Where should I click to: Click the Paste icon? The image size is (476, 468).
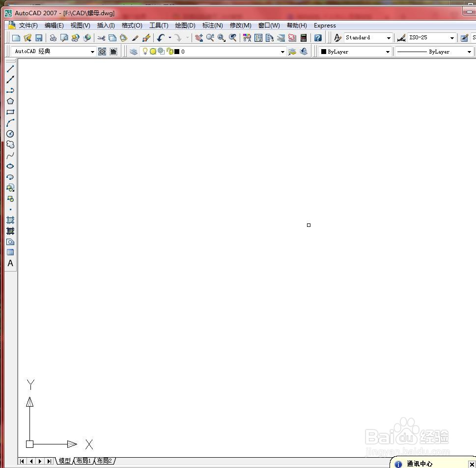[123, 38]
